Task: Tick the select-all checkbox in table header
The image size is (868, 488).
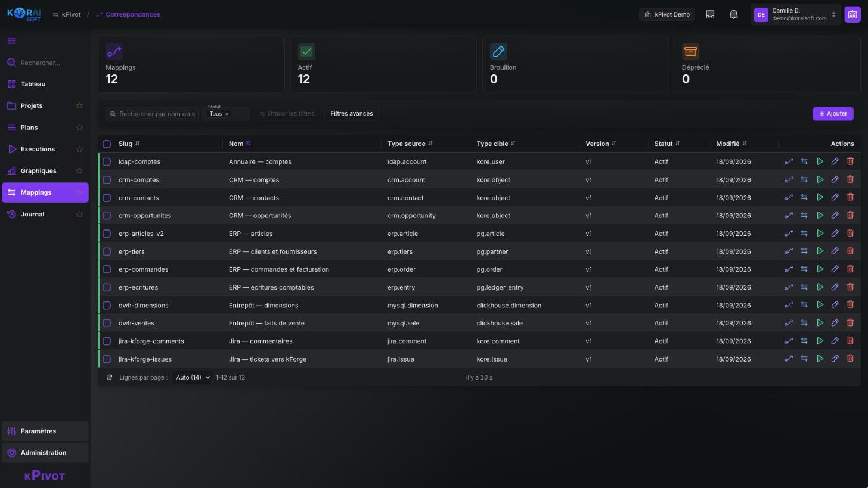Action: pos(107,144)
